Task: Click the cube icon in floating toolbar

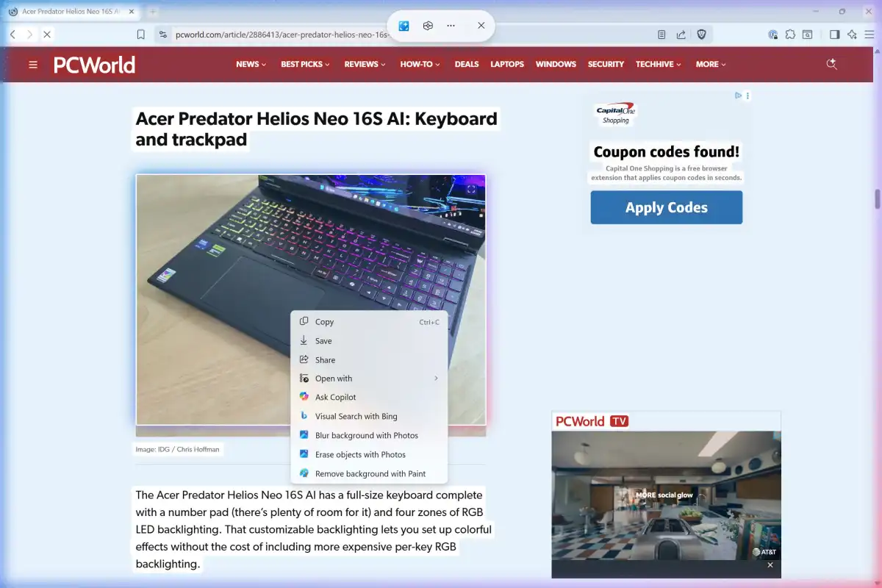Action: coord(428,26)
